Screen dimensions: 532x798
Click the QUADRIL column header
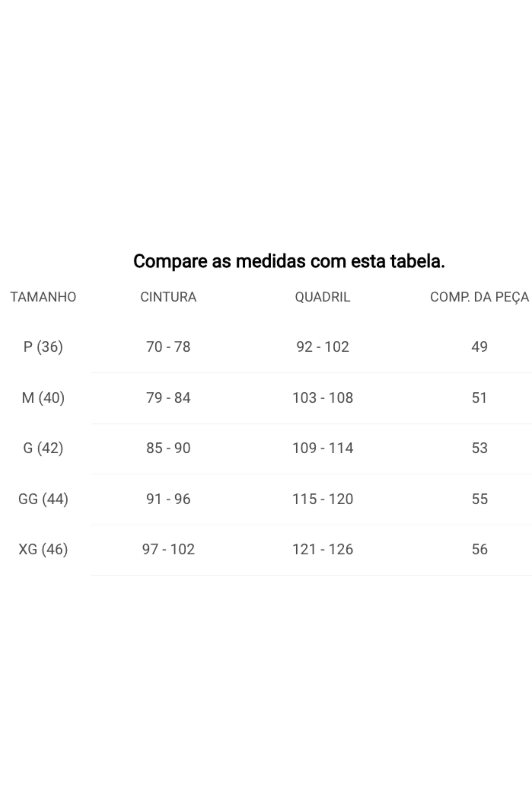point(322,297)
